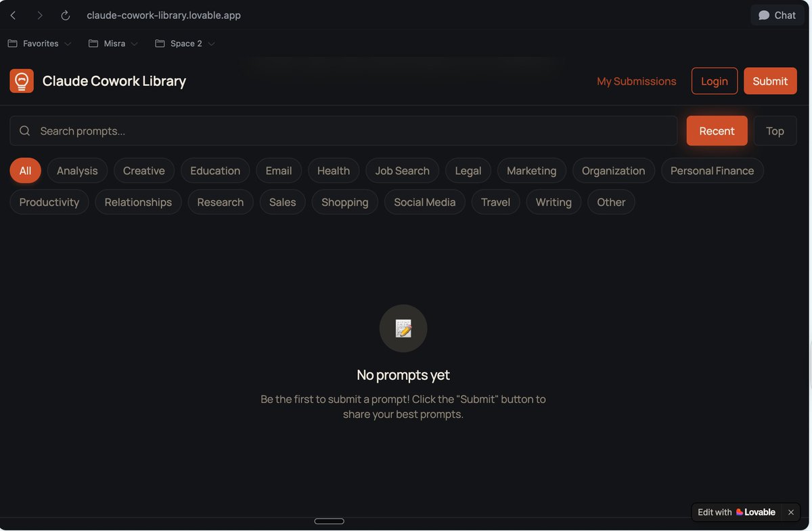The image size is (812, 531).
Task: Click the browser back arrow
Action: pos(13,15)
